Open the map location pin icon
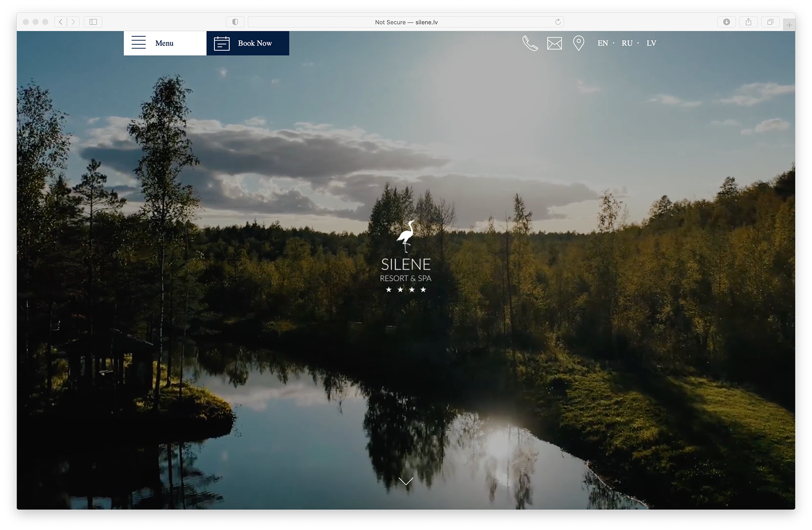Image resolution: width=812 pixels, height=530 pixels. click(579, 43)
